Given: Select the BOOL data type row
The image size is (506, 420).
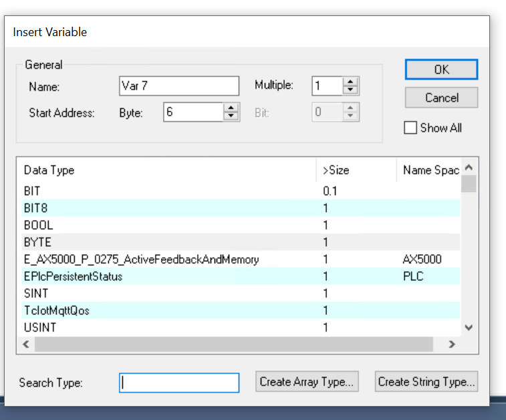Looking at the screenshot, I should (241, 225).
